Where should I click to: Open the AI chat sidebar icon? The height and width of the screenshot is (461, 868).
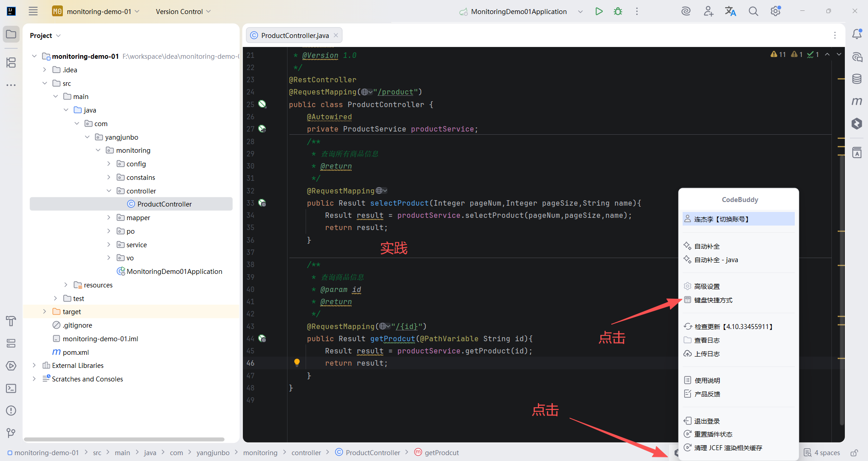click(x=857, y=57)
